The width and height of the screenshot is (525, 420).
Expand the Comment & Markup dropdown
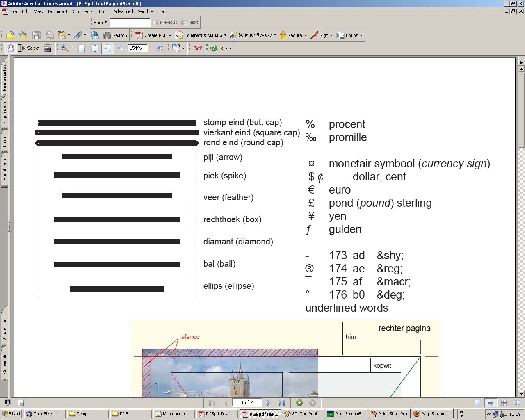pyautogui.click(x=225, y=36)
